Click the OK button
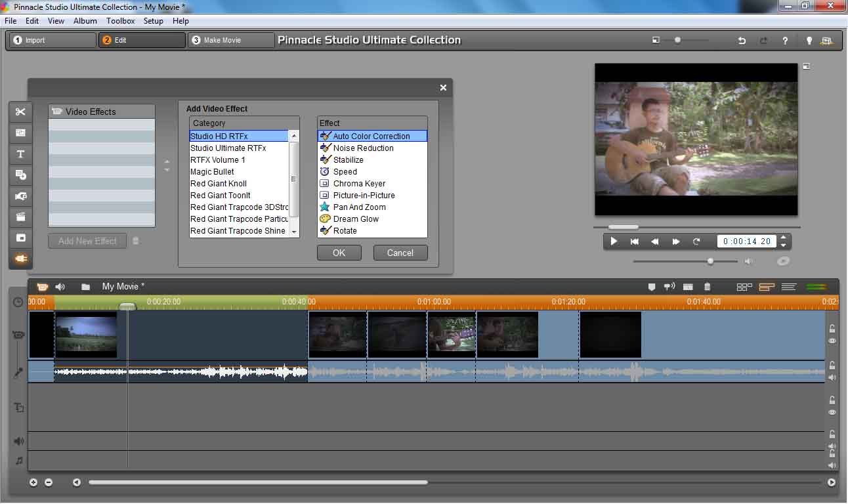The image size is (848, 504). pyautogui.click(x=339, y=253)
